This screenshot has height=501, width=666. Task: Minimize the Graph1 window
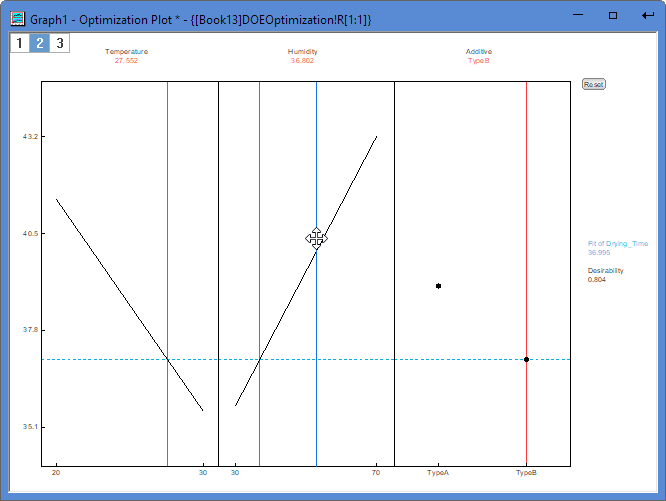tap(578, 15)
